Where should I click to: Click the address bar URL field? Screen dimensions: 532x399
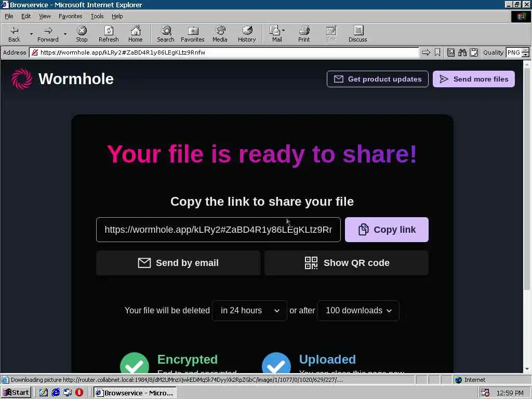224,52
